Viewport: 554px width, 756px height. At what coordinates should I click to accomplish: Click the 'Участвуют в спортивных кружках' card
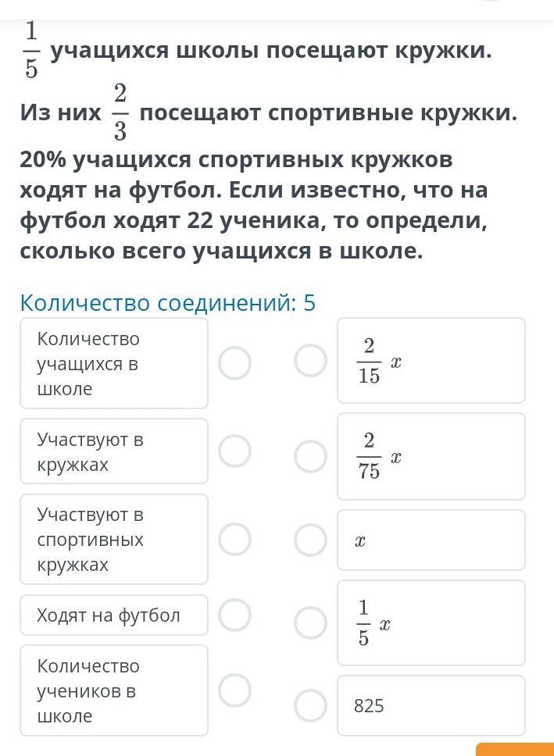114,539
